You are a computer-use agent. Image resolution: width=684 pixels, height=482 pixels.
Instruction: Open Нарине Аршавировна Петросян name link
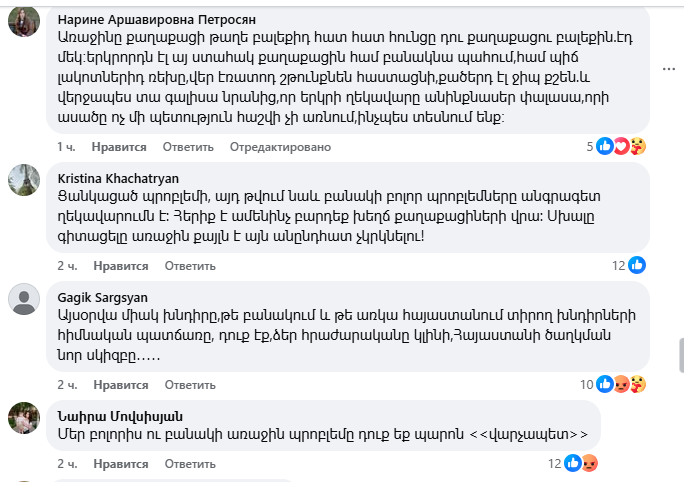(x=157, y=19)
